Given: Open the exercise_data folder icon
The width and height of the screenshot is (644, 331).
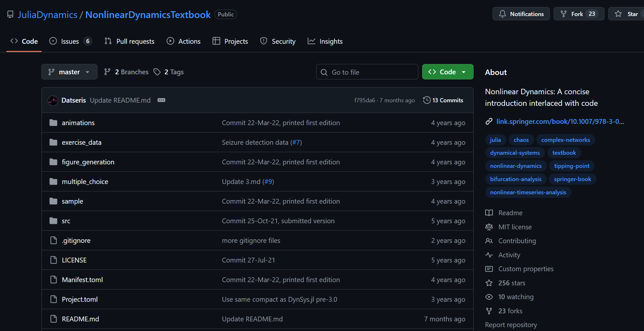Looking at the screenshot, I should [53, 142].
